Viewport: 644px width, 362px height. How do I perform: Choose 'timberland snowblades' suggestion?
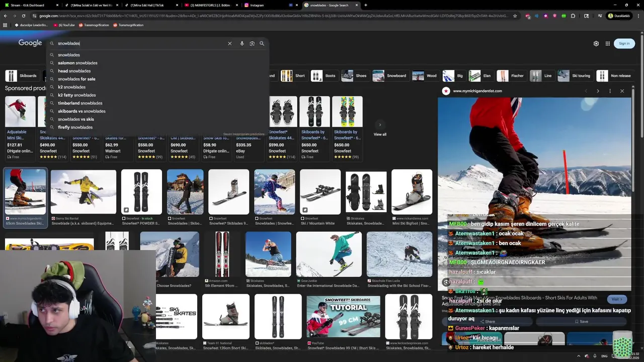(158, 103)
